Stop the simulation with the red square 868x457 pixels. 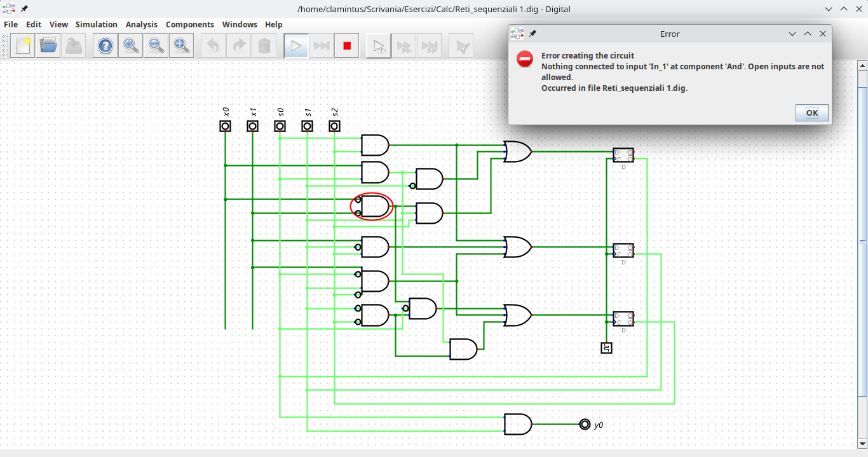346,45
